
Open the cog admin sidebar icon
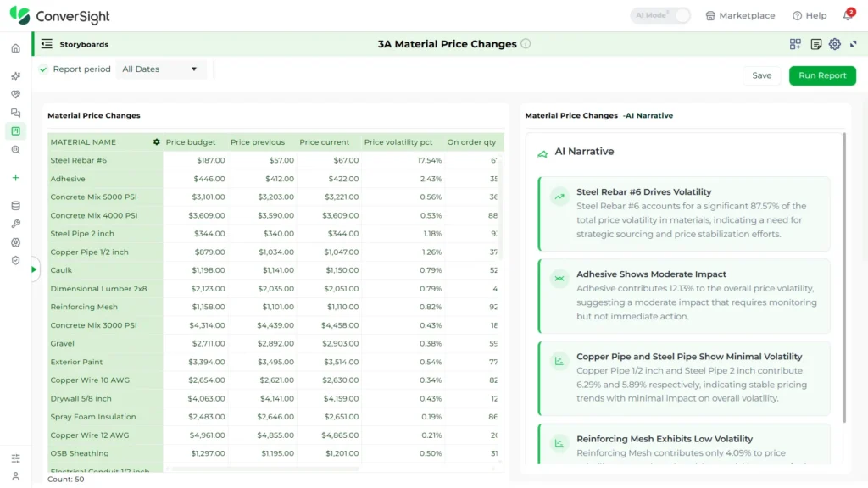point(15,242)
